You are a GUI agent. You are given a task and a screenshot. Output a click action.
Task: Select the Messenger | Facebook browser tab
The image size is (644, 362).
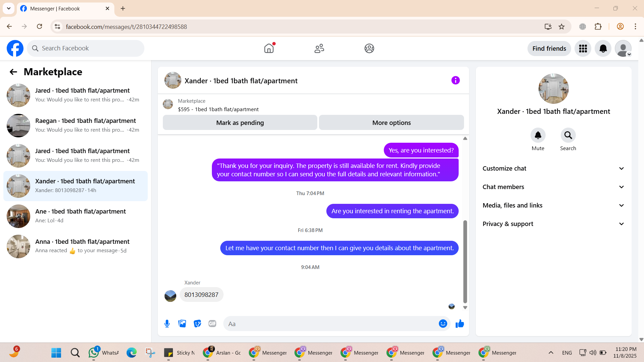pyautogui.click(x=65, y=9)
